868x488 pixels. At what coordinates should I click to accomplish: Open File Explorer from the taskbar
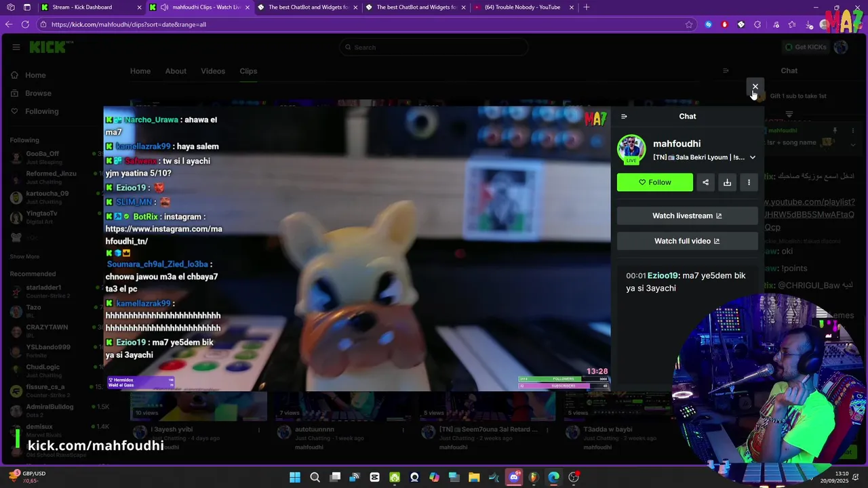[474, 477]
